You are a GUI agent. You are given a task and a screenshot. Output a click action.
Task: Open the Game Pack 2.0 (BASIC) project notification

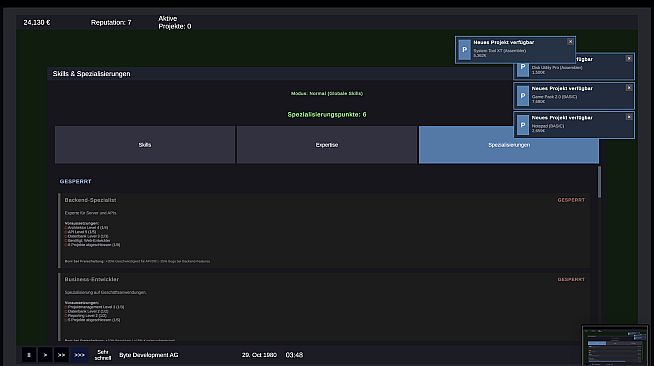[x=574, y=96]
